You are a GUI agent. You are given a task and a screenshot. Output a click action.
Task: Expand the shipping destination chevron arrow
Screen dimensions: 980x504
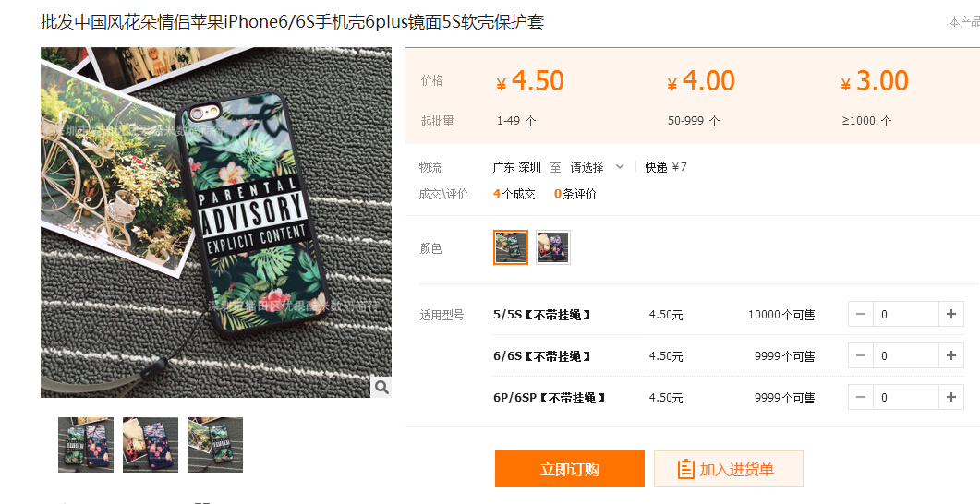pos(620,167)
